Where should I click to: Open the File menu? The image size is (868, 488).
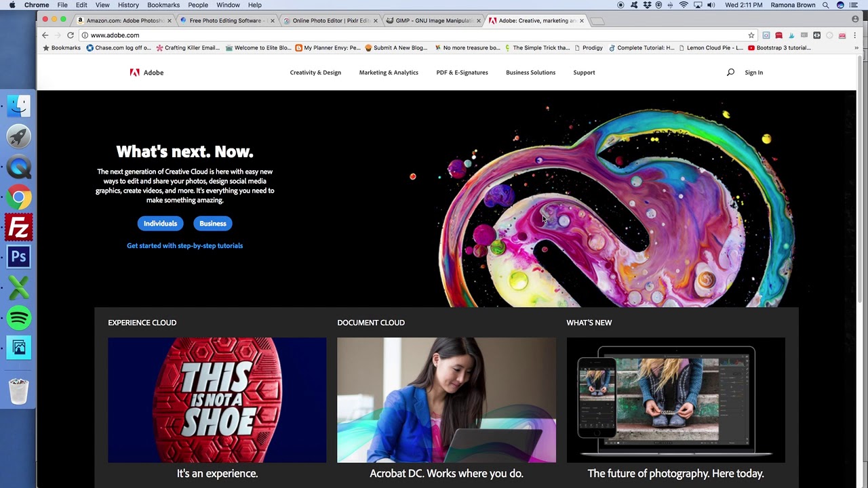click(62, 5)
